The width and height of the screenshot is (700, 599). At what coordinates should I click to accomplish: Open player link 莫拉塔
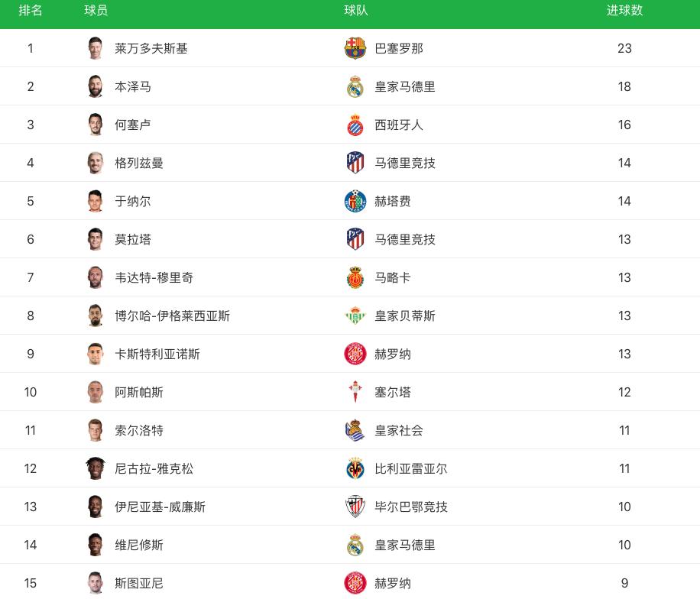tap(133, 239)
